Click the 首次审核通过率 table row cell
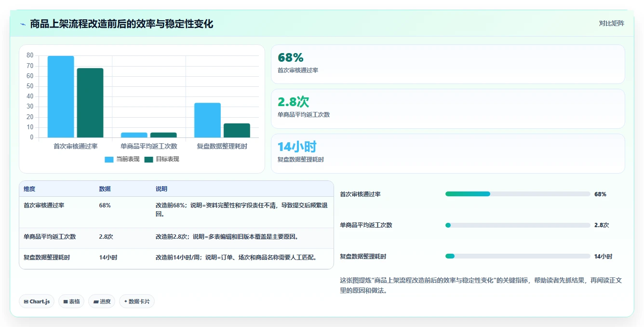This screenshot has width=644, height=327. pyautogui.click(x=44, y=205)
